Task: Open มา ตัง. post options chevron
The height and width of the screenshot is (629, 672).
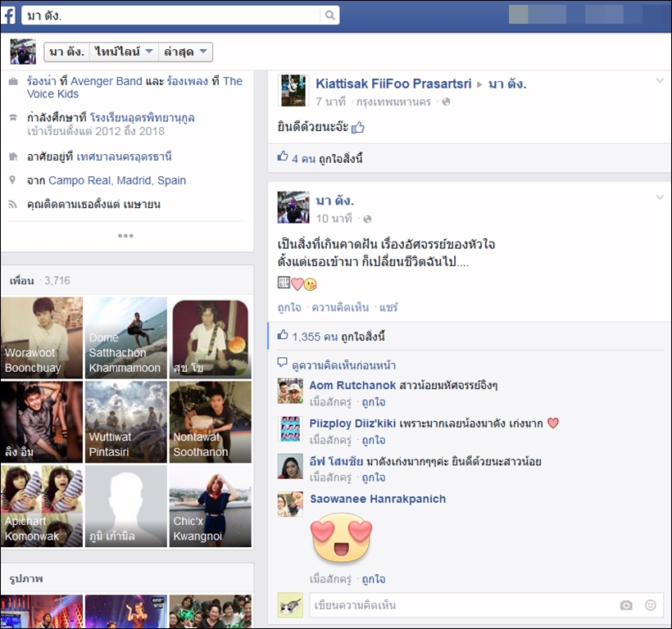Action: click(x=660, y=197)
